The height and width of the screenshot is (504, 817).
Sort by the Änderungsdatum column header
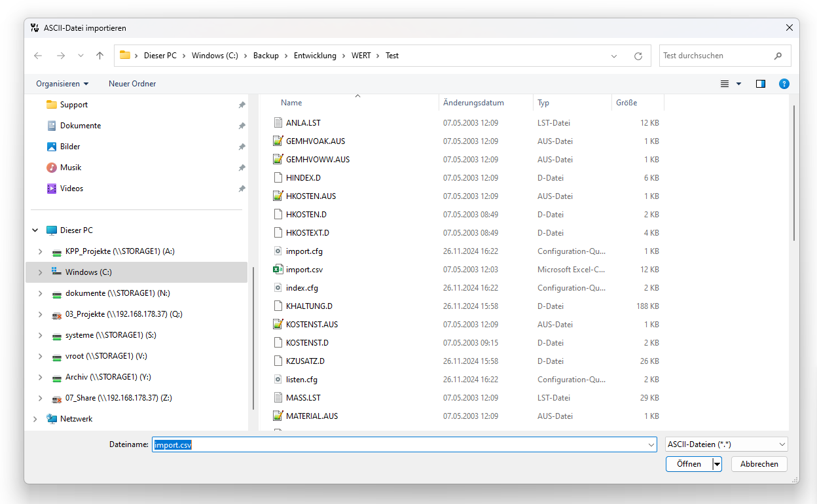pyautogui.click(x=473, y=103)
